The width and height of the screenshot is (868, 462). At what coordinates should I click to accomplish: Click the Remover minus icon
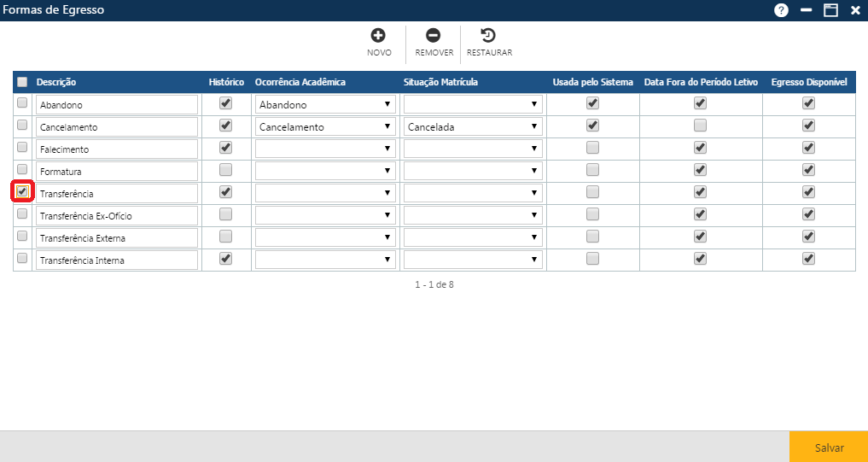click(433, 36)
